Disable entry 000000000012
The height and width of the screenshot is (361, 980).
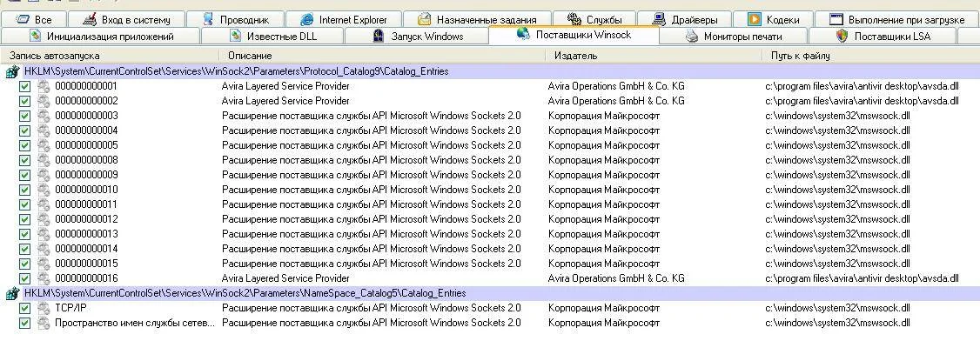tap(24, 219)
